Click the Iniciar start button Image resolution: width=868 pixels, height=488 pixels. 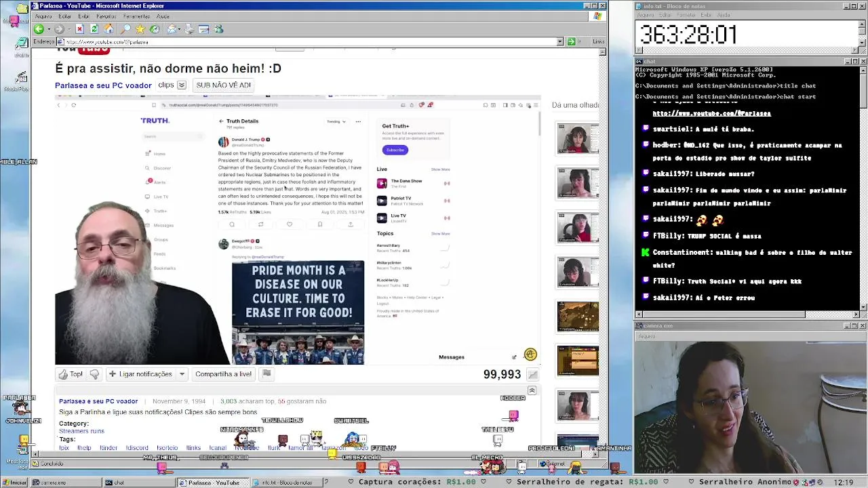coord(15,483)
